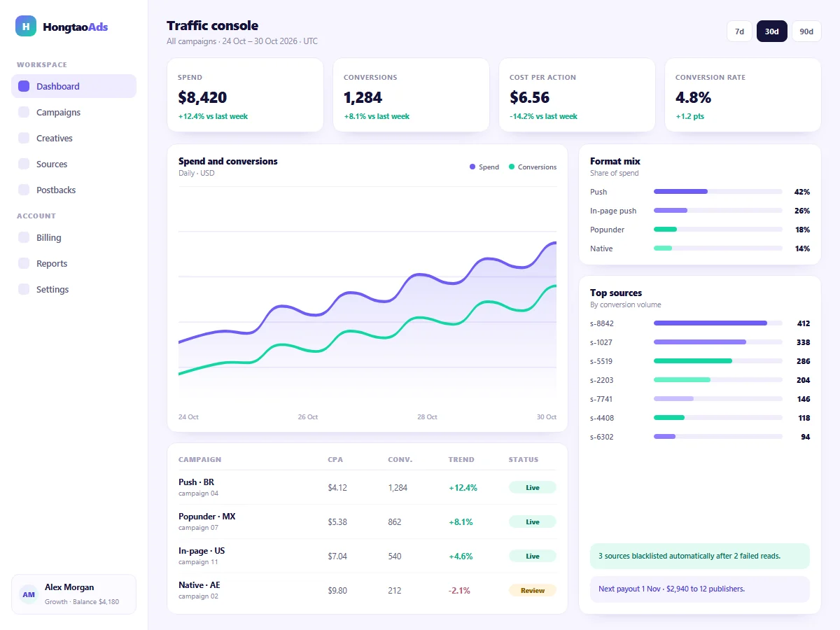Navigate to Sources menu label
Screen dimensions: 840x630
click(52, 164)
